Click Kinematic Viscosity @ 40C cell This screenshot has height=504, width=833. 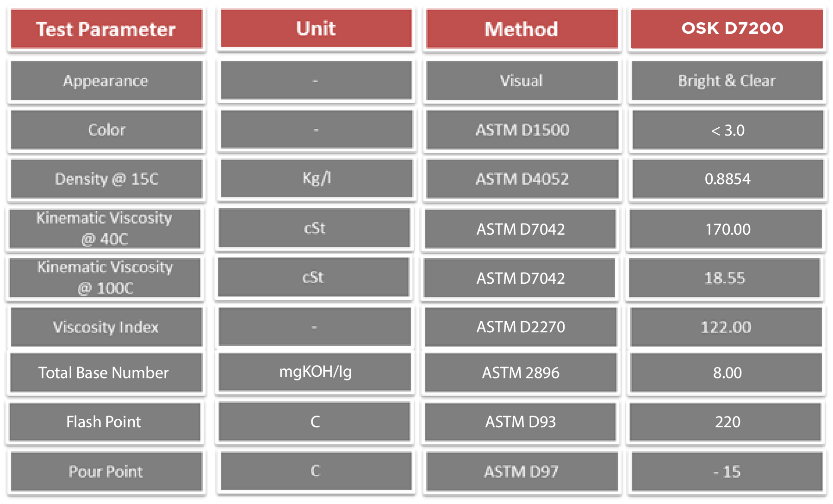(105, 229)
